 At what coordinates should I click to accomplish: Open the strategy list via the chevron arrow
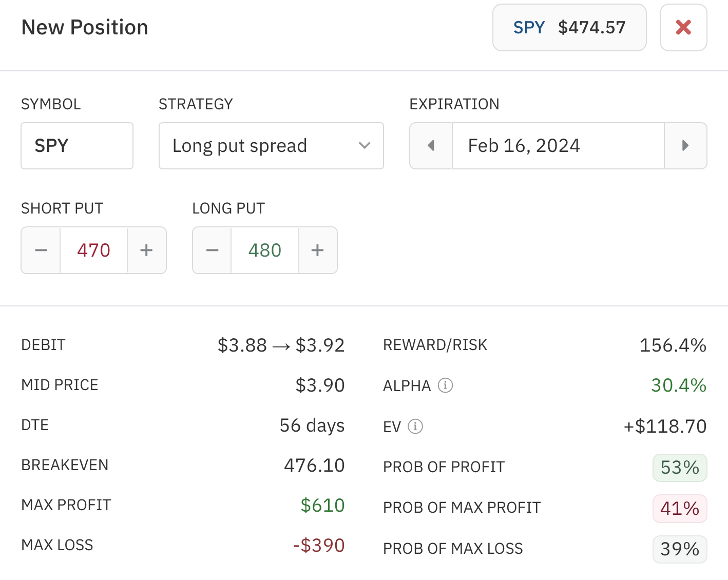tap(365, 146)
